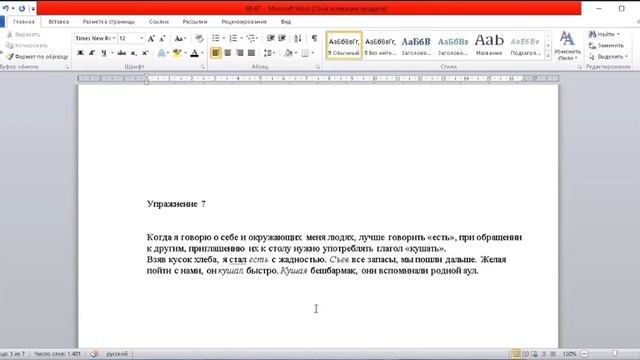Create a numbered list
The width and height of the screenshot is (640, 360).
[x=233, y=38]
